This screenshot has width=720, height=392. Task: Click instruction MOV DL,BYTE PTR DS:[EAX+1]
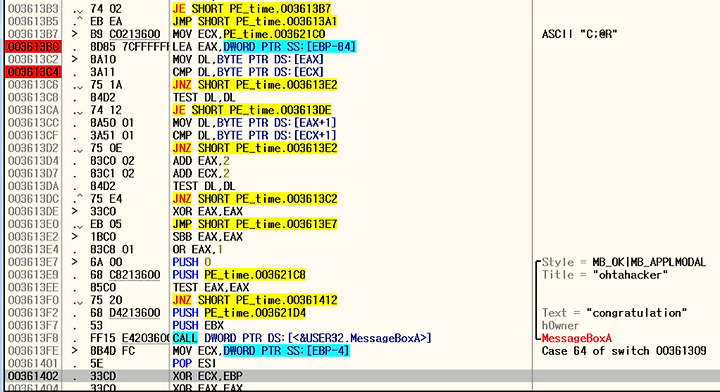[254, 123]
